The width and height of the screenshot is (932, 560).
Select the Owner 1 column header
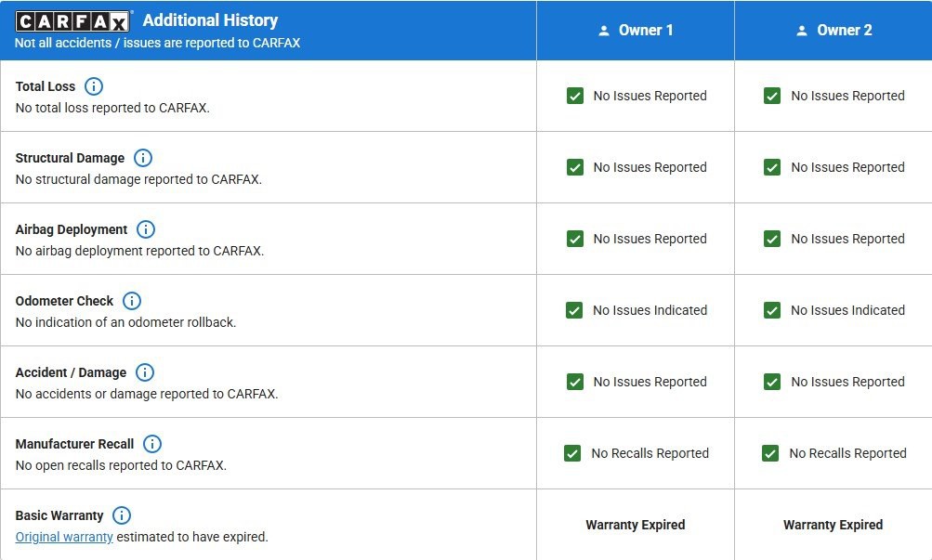(x=636, y=31)
